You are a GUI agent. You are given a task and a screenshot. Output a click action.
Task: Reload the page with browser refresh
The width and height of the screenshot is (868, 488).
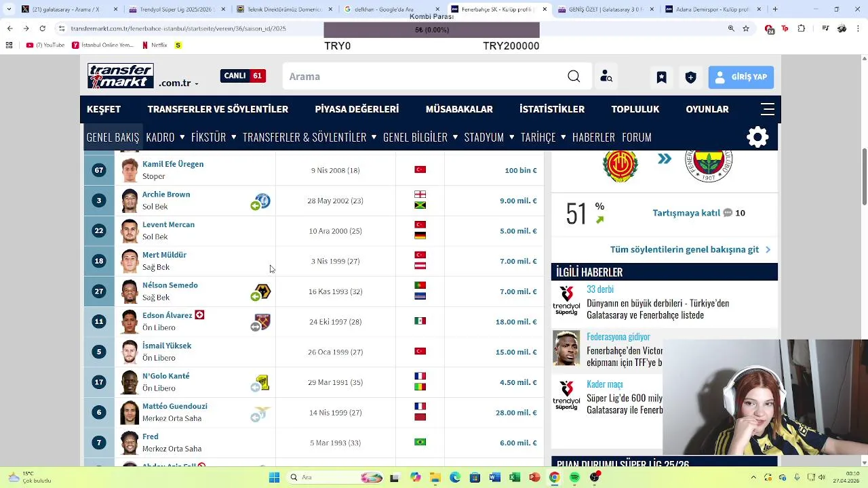point(43,28)
